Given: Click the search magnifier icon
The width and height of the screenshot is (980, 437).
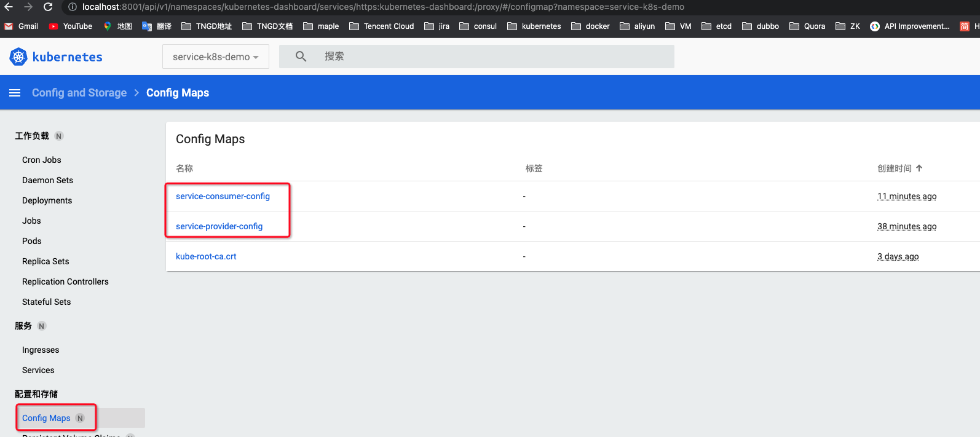Looking at the screenshot, I should click(x=301, y=57).
